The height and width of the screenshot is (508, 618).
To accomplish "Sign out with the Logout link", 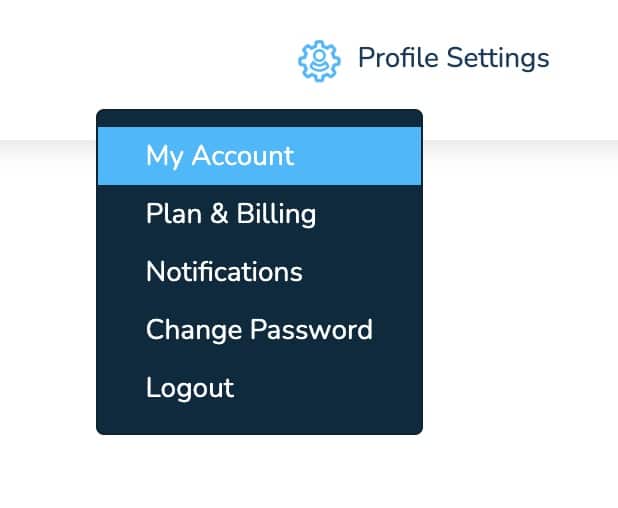I will tap(259, 388).
